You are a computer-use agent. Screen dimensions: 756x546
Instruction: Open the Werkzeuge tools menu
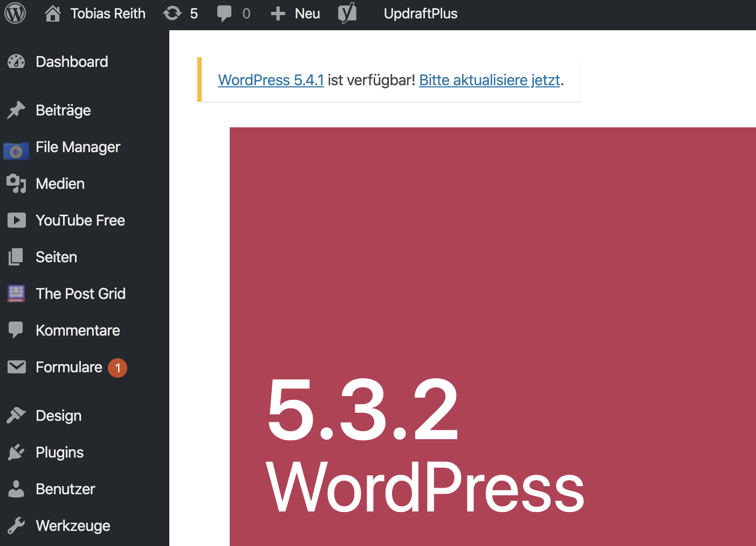[73, 526]
